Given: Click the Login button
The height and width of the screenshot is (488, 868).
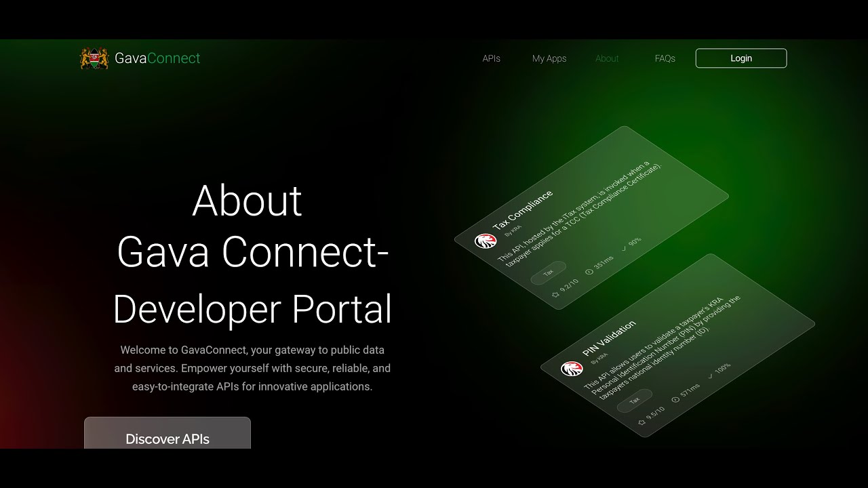Looking at the screenshot, I should coord(741,58).
